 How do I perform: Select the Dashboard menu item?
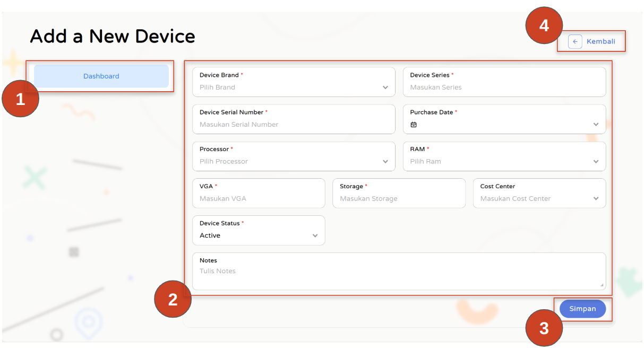pyautogui.click(x=101, y=76)
